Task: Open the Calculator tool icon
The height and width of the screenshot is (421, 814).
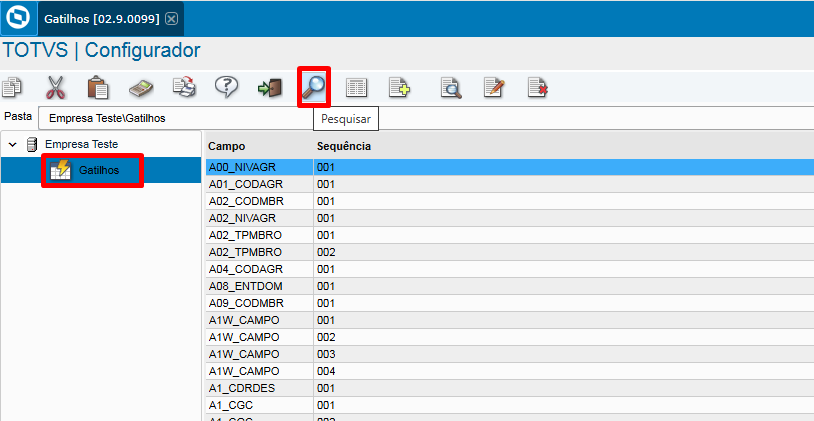Action: click(x=141, y=88)
